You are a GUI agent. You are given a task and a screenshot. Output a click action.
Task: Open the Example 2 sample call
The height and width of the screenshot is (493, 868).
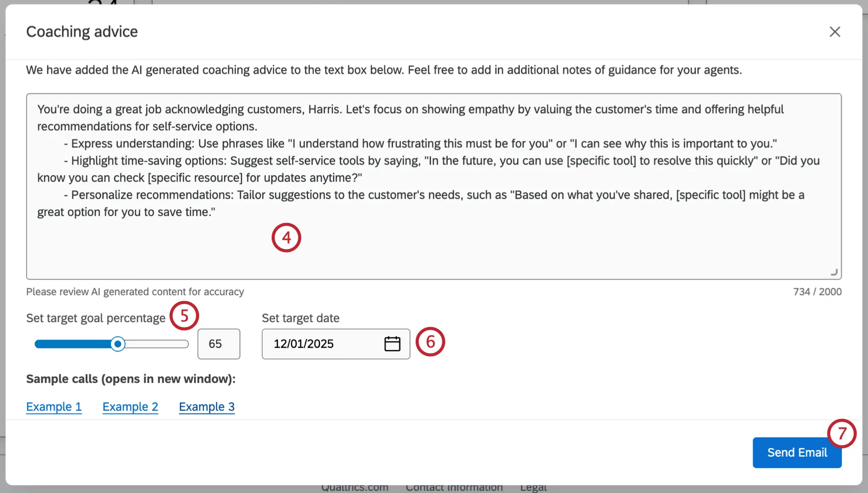click(x=130, y=407)
